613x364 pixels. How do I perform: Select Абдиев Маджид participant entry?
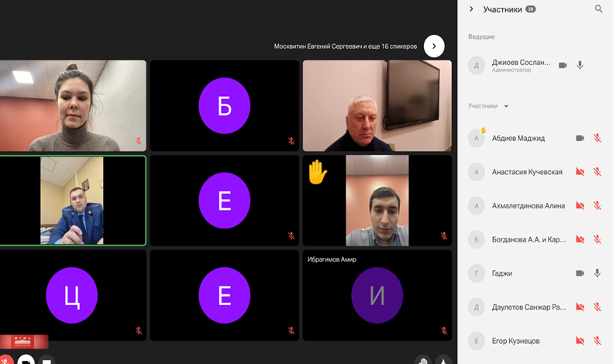[x=518, y=138]
